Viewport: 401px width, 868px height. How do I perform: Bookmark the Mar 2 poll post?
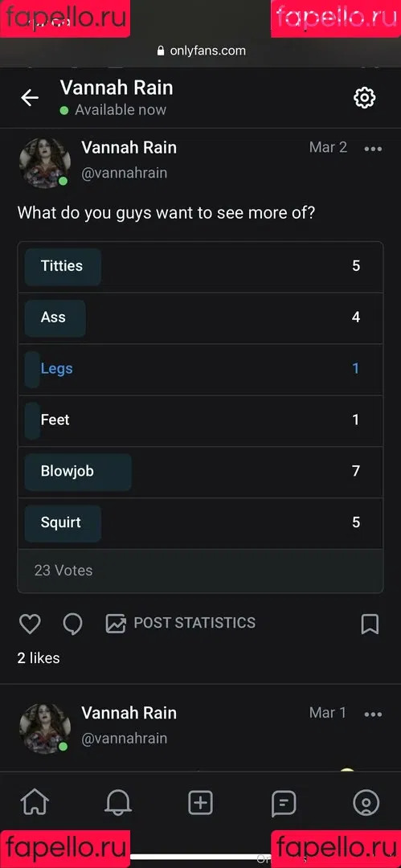(370, 624)
